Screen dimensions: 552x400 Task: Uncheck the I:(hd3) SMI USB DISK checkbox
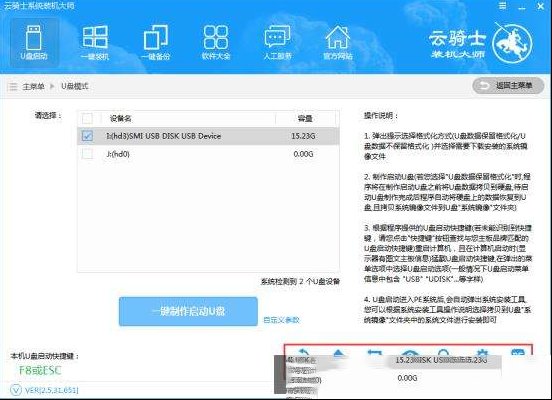click(87, 136)
